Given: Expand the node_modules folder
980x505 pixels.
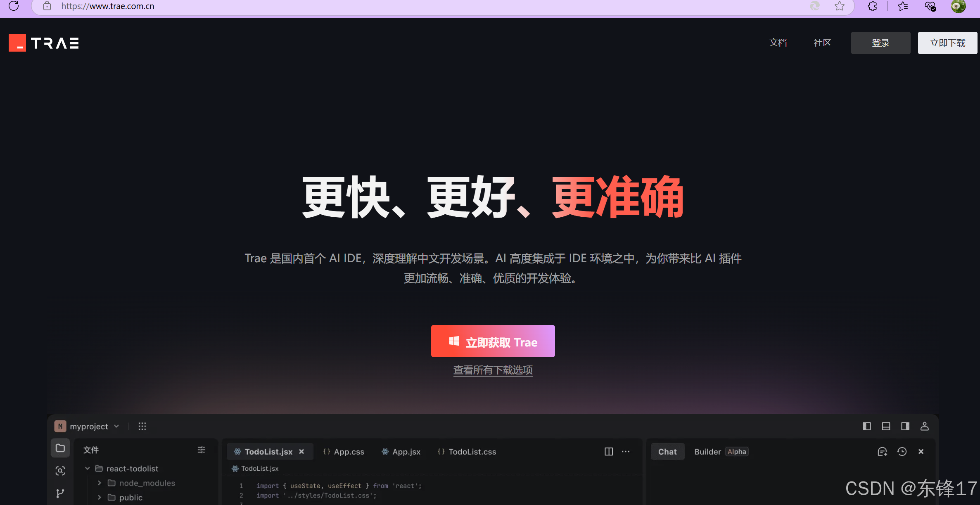Looking at the screenshot, I should (x=100, y=483).
